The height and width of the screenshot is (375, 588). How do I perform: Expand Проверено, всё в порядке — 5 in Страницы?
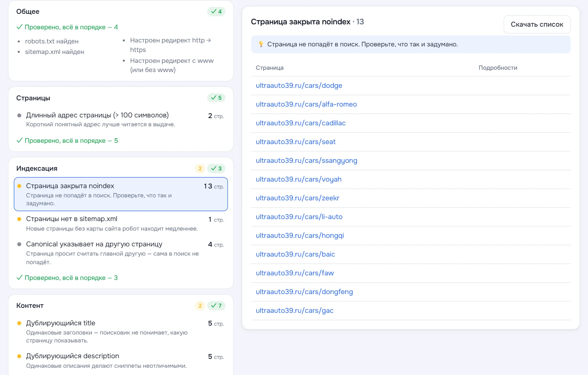point(67,140)
